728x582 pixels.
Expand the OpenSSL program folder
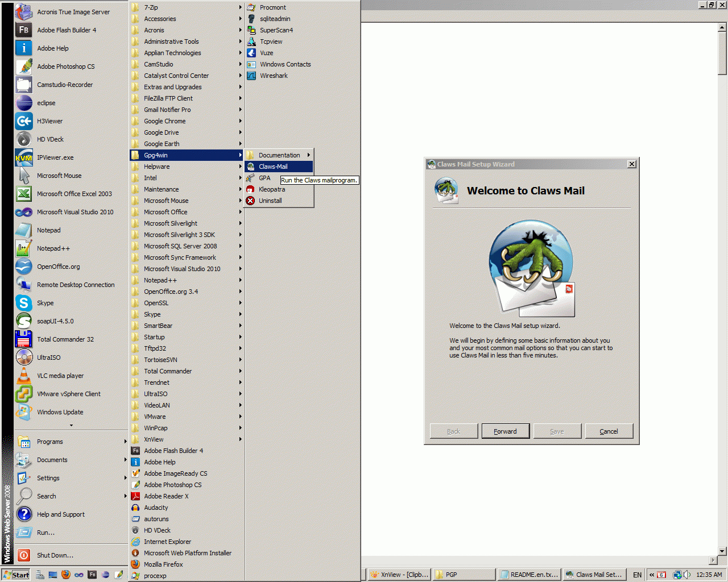pyautogui.click(x=187, y=303)
